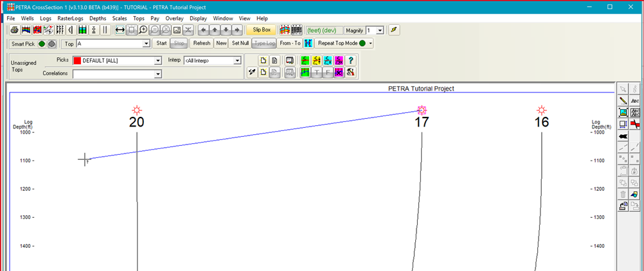Click the green unassigned tops icon

tap(305, 60)
